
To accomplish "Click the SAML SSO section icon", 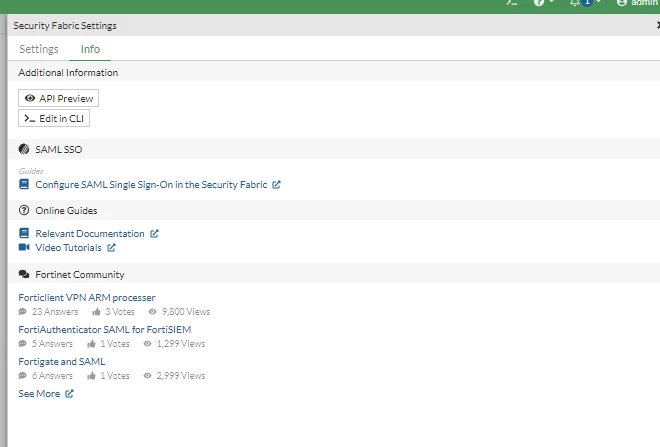I will click(x=24, y=149).
